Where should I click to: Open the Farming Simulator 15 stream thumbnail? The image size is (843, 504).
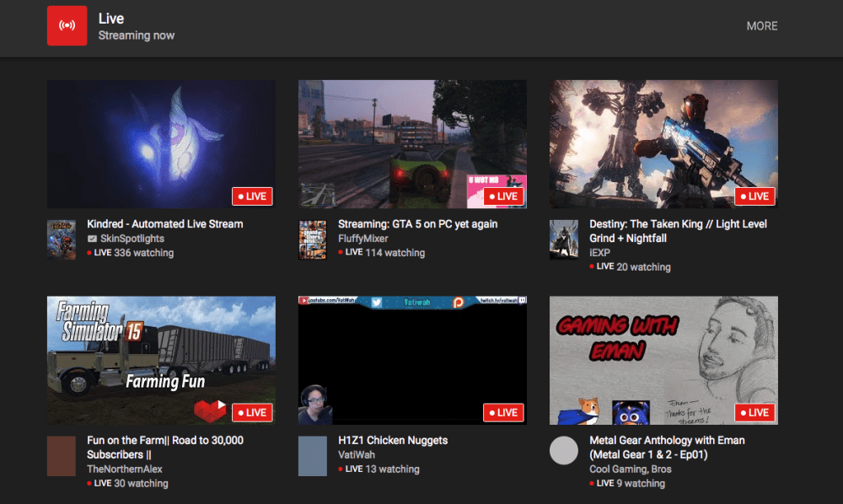pos(160,360)
